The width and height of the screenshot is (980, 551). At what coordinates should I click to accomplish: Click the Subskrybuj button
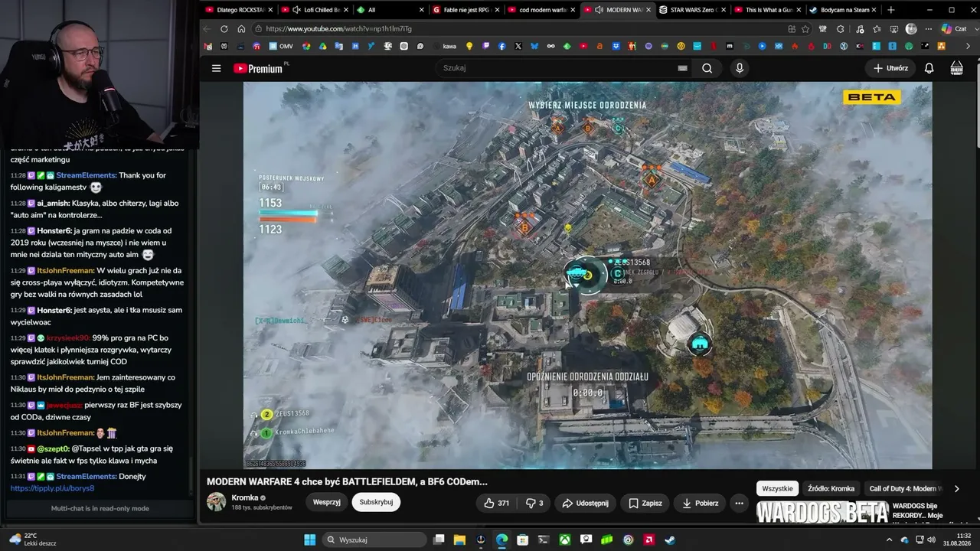click(x=376, y=502)
